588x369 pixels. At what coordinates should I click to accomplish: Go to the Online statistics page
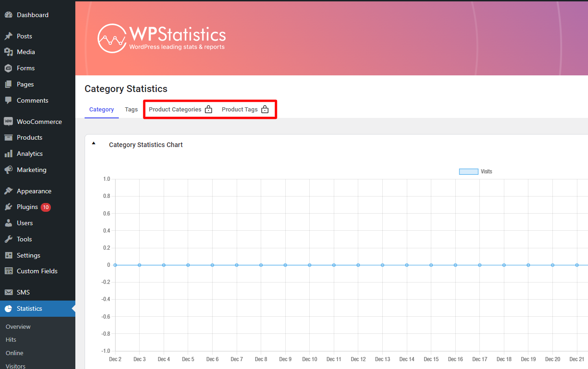point(14,353)
